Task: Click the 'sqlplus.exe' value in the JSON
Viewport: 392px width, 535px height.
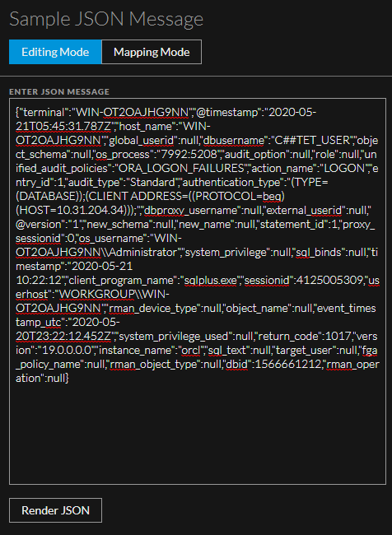Action: (x=211, y=280)
